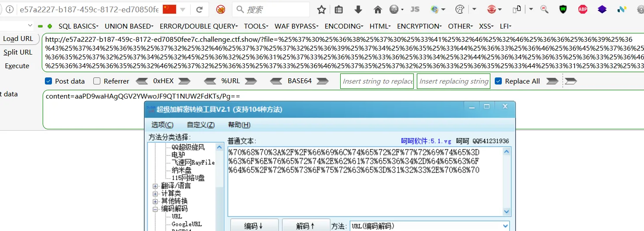The height and width of the screenshot is (231, 644).
Task: Reload the page with the refresh icon
Action: pyautogui.click(x=199, y=9)
